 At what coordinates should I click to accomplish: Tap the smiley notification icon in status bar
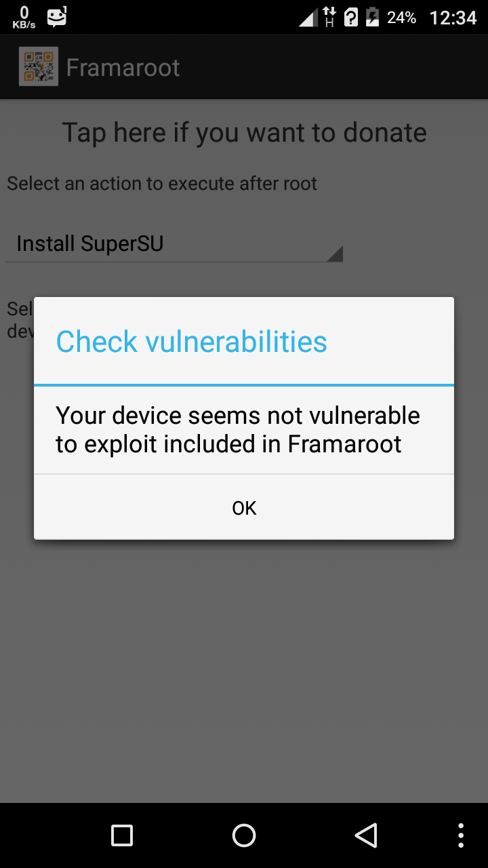(x=57, y=17)
